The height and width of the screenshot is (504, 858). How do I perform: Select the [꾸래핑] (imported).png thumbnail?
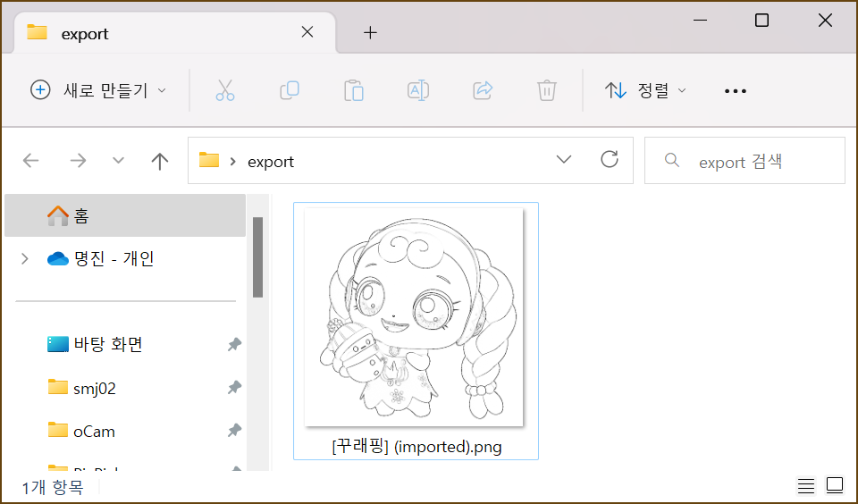click(414, 317)
